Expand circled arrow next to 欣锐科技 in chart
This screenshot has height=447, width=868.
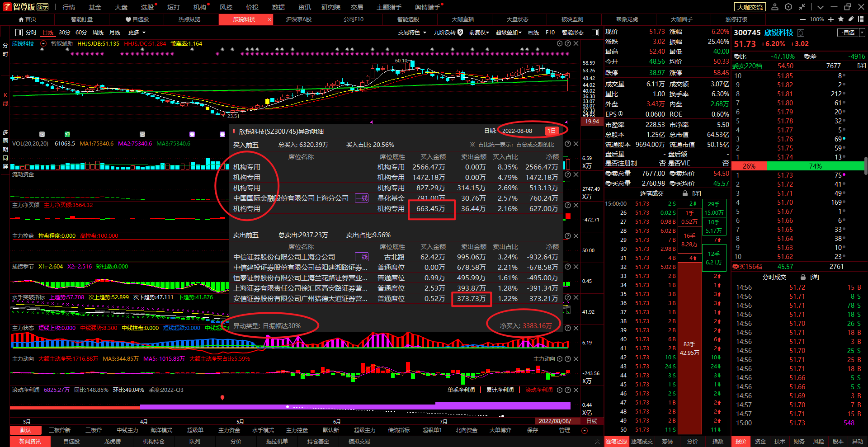43,44
